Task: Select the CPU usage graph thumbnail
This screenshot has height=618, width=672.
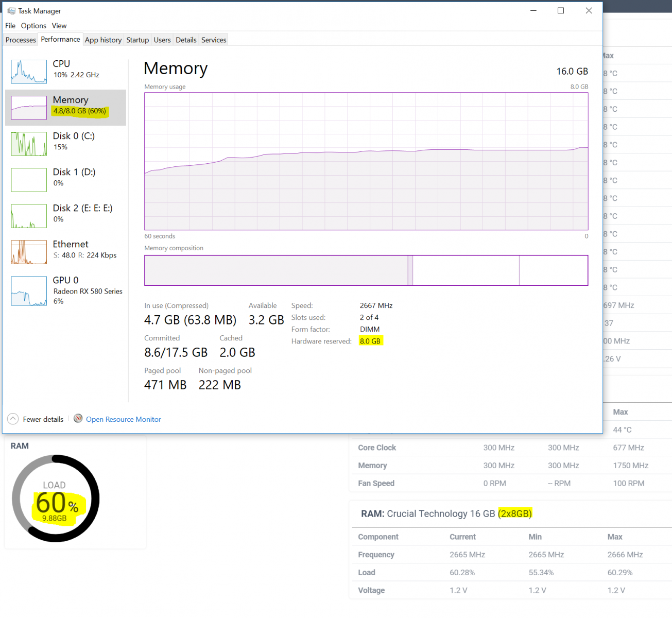Action: point(29,72)
